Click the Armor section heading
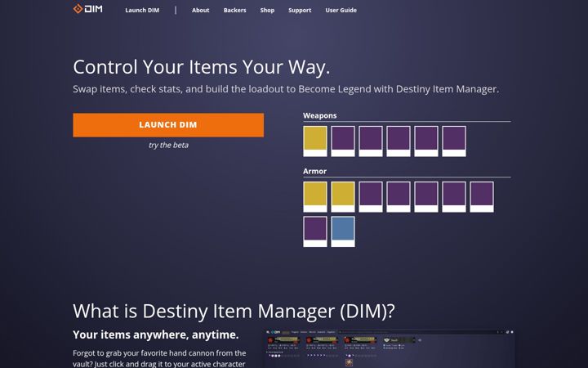 pos(314,171)
